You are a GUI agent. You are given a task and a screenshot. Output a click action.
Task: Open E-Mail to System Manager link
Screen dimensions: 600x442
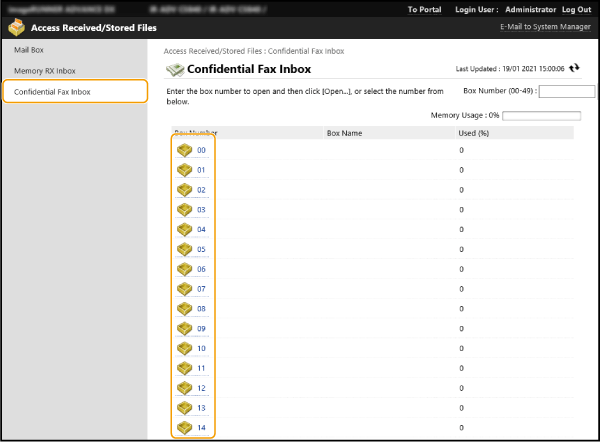[545, 27]
